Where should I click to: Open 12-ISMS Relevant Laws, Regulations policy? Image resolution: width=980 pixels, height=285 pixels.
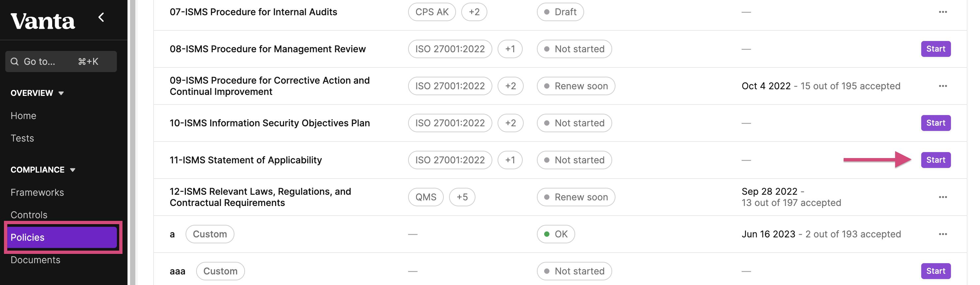point(260,197)
